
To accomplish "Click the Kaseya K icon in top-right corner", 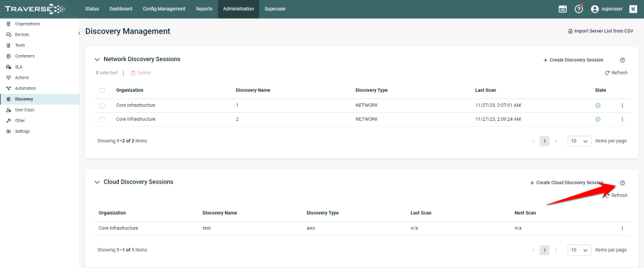I will click(x=633, y=9).
